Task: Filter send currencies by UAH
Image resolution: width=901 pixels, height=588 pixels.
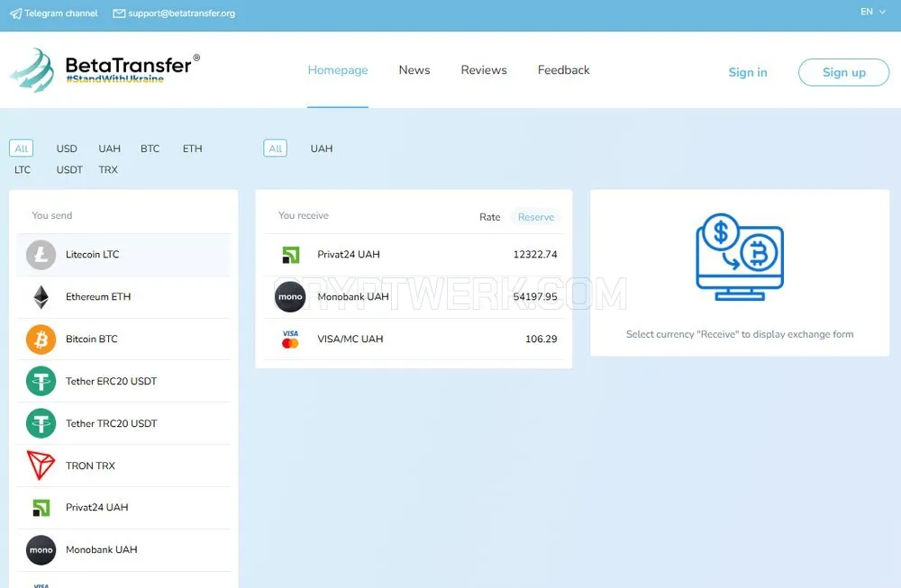Action: coord(109,149)
